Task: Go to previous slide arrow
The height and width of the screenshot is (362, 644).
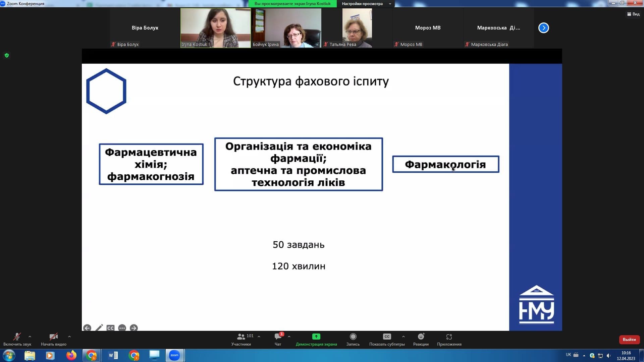Action: 87,328
